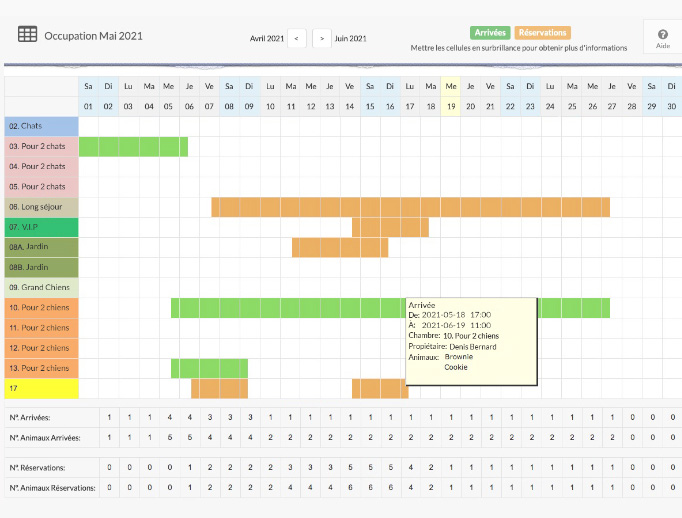The height and width of the screenshot is (518, 682).
Task: Click the orange reservation bar in 08A. Jardin row
Action: [340, 247]
